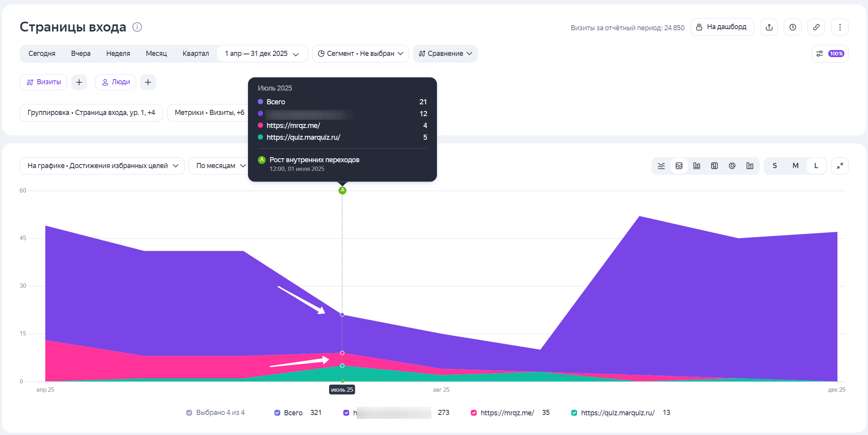The width and height of the screenshot is (868, 435).
Task: Select the underlined bar chart icon
Action: pos(697,166)
